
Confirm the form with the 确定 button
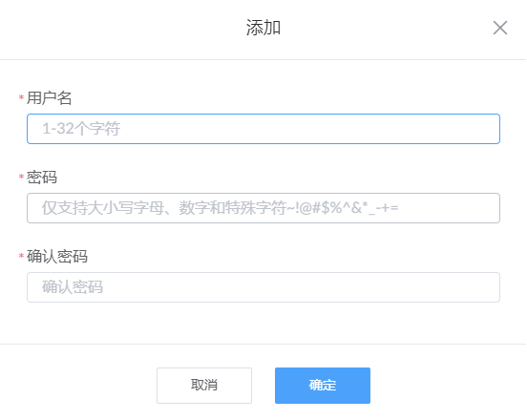(x=323, y=386)
